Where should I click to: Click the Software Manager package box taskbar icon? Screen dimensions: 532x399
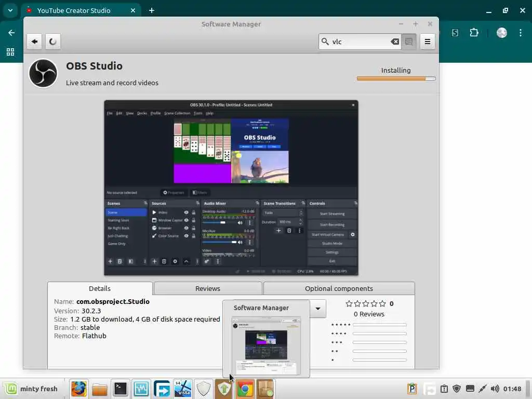pyautogui.click(x=265, y=389)
